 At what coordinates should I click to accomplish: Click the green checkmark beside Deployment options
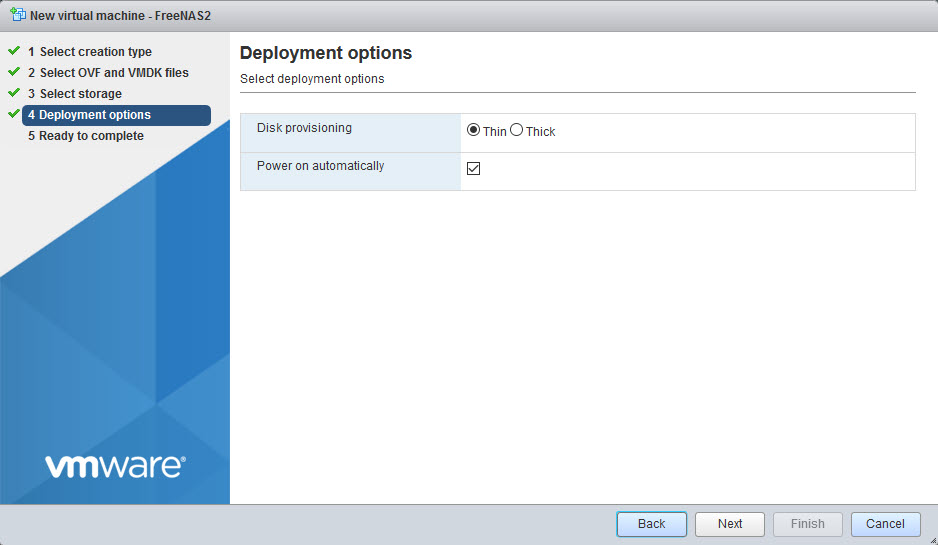tap(14, 114)
